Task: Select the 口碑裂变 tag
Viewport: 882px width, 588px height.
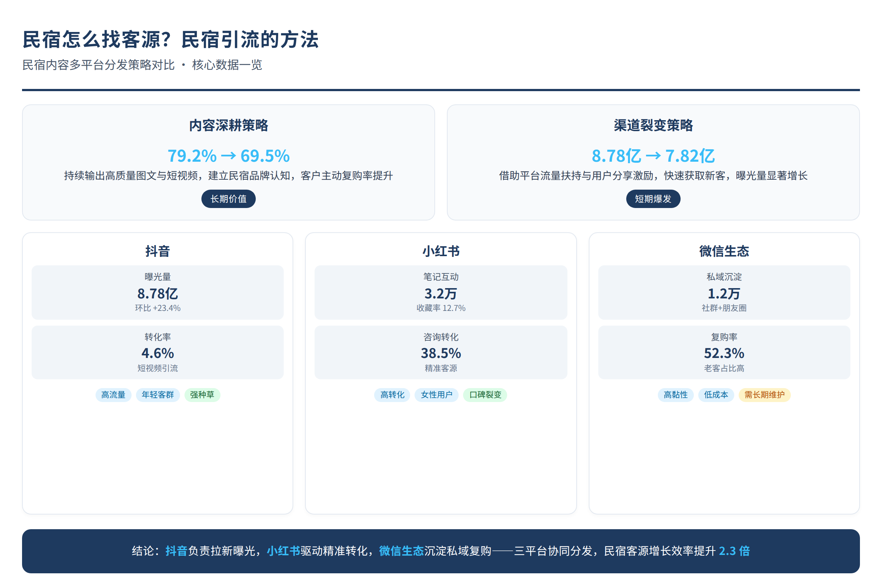Action: [x=485, y=395]
